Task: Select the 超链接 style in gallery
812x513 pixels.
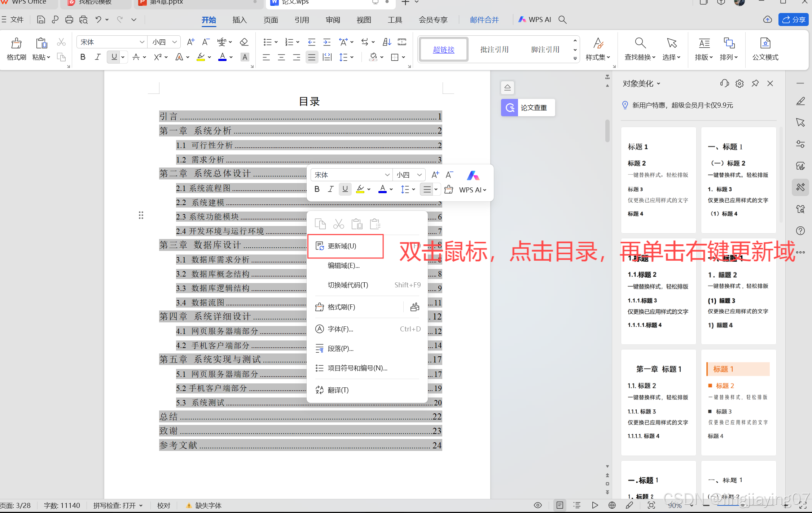Action: click(443, 49)
